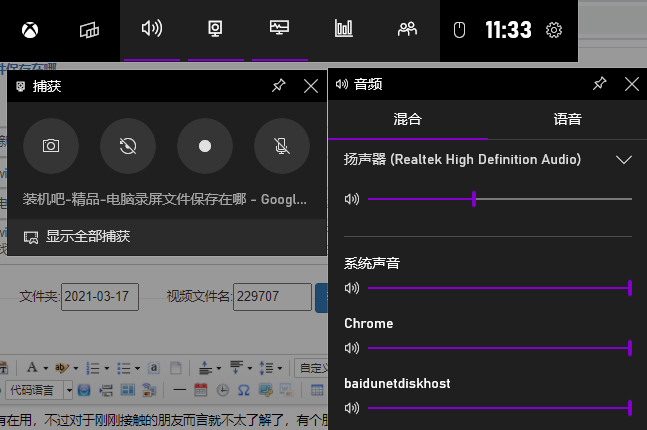Click the record last 30 seconds icon

128,146
